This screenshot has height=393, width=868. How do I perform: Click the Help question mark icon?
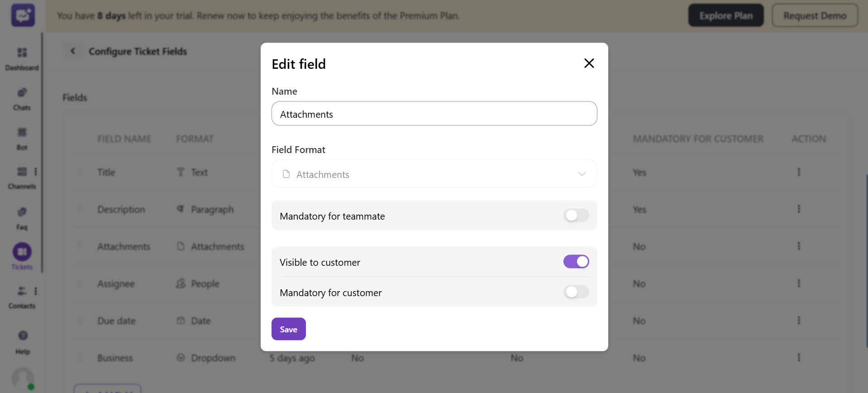point(23,335)
